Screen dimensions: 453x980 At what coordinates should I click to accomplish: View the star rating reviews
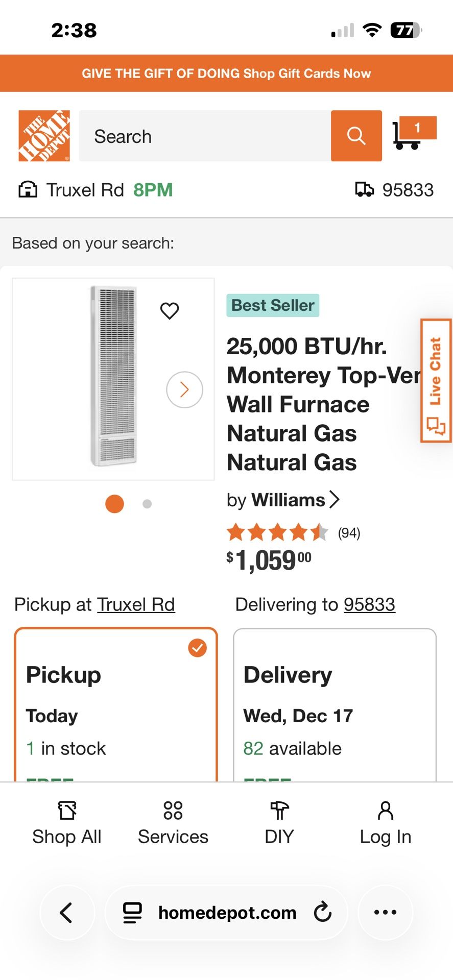coord(277,532)
